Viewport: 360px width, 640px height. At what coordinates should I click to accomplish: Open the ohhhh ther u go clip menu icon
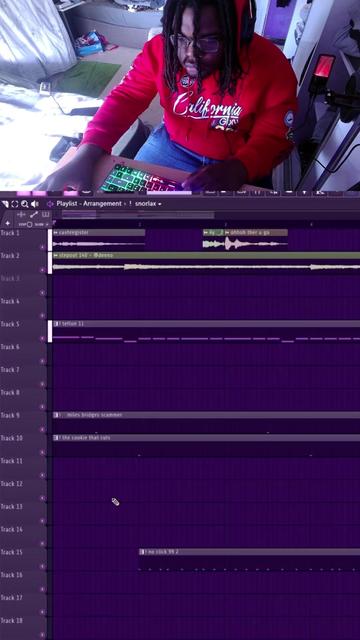click(x=227, y=232)
